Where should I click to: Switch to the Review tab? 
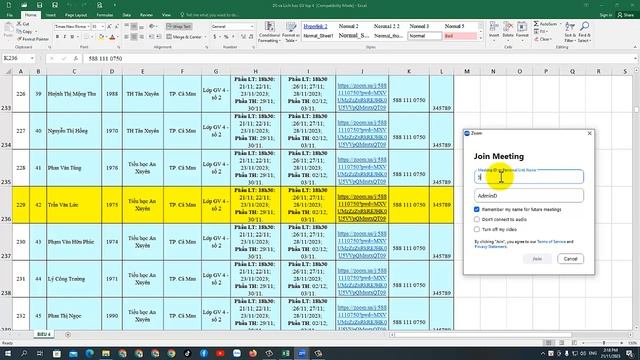coord(146,15)
